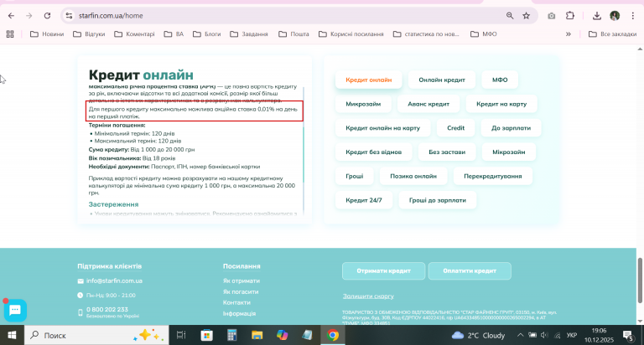Select the Аванс кредит tag
Viewport: 644px width, 345px height.
(x=428, y=104)
